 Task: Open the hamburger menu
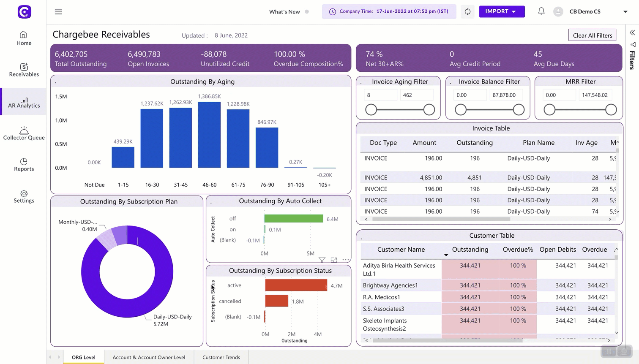(x=58, y=12)
